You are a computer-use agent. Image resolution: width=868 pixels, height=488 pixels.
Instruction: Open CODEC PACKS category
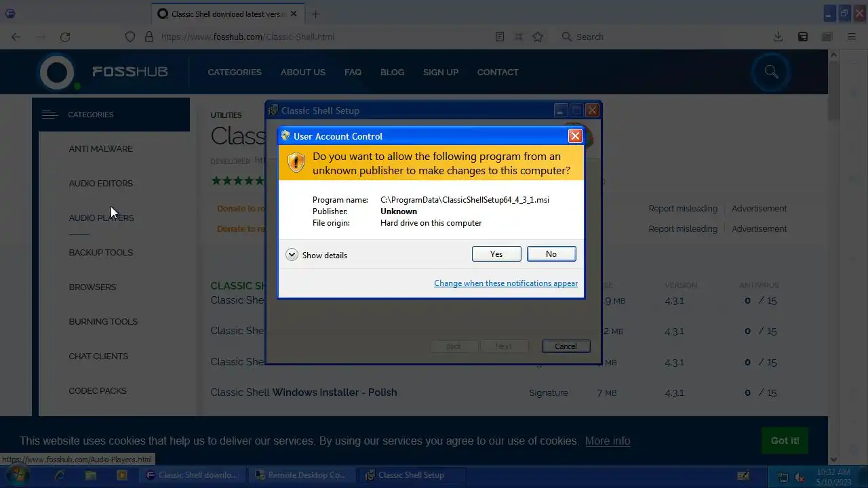(x=98, y=390)
